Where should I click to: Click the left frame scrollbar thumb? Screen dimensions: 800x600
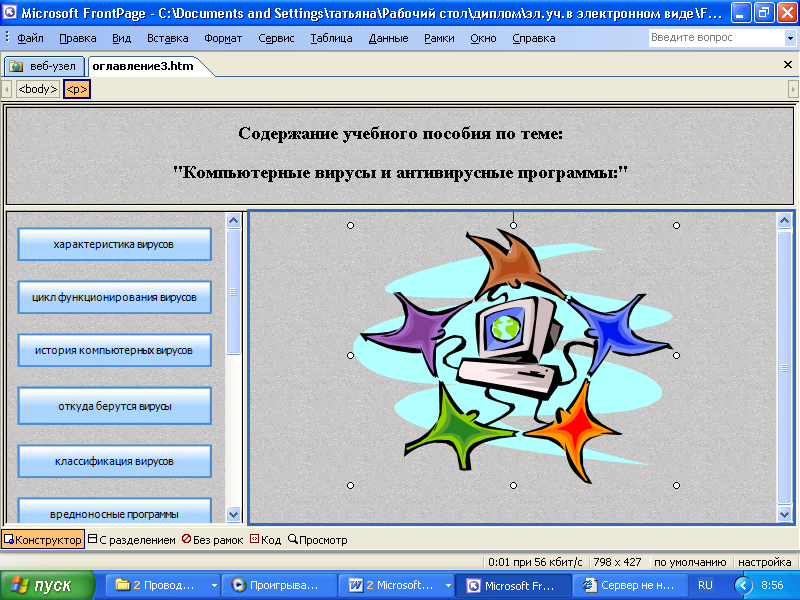pyautogui.click(x=234, y=292)
